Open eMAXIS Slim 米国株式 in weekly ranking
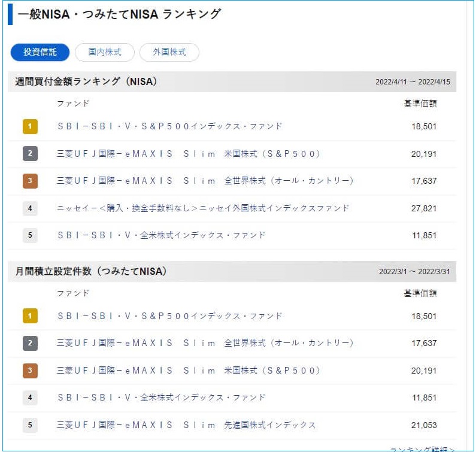476x452 pixels. coord(189,154)
